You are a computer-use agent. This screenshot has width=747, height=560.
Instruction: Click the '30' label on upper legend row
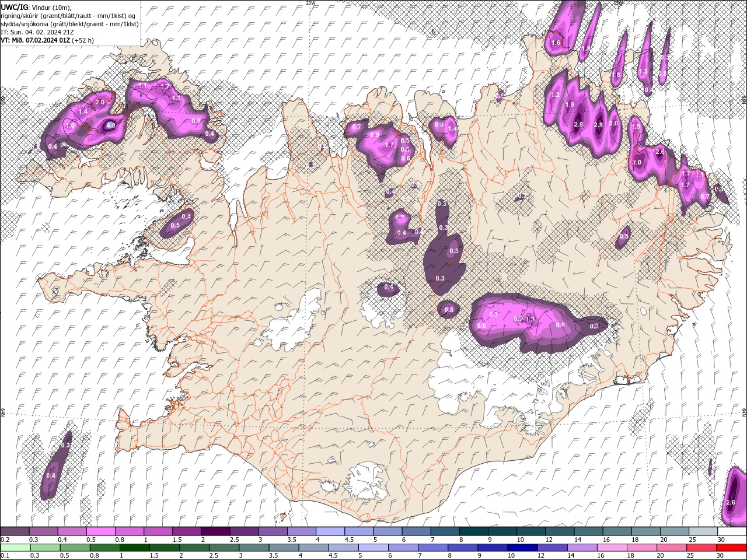tap(722, 540)
